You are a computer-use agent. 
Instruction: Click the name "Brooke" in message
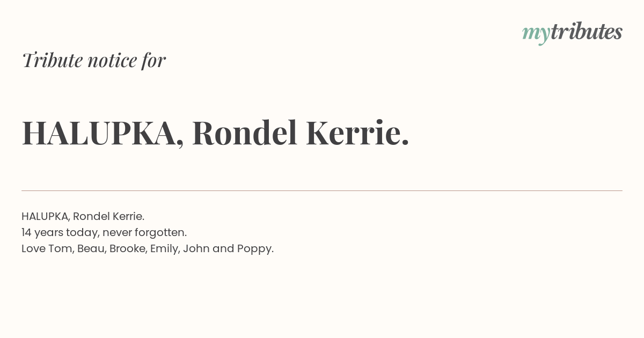tap(128, 249)
